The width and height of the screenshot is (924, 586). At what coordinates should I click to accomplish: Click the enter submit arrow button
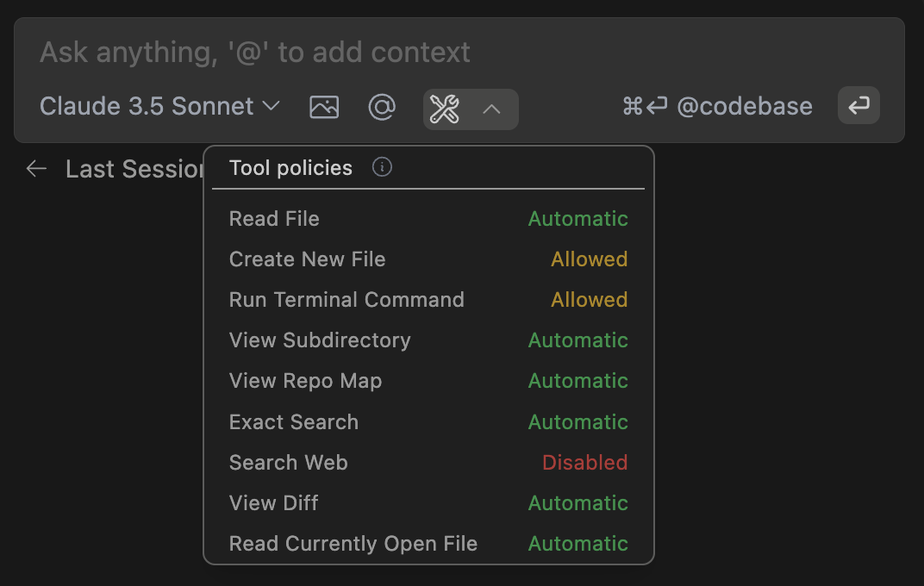coord(858,106)
